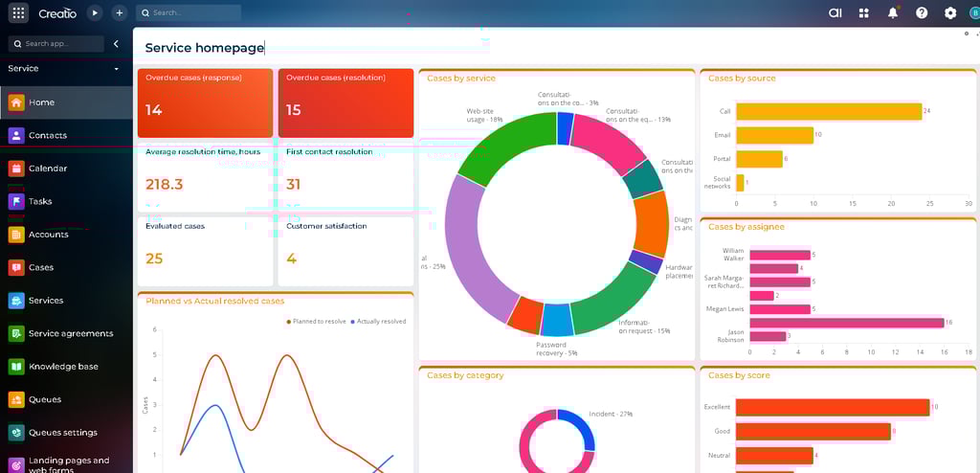Click the Landing pages icon
This screenshot has width=980, height=473.
tap(16, 465)
